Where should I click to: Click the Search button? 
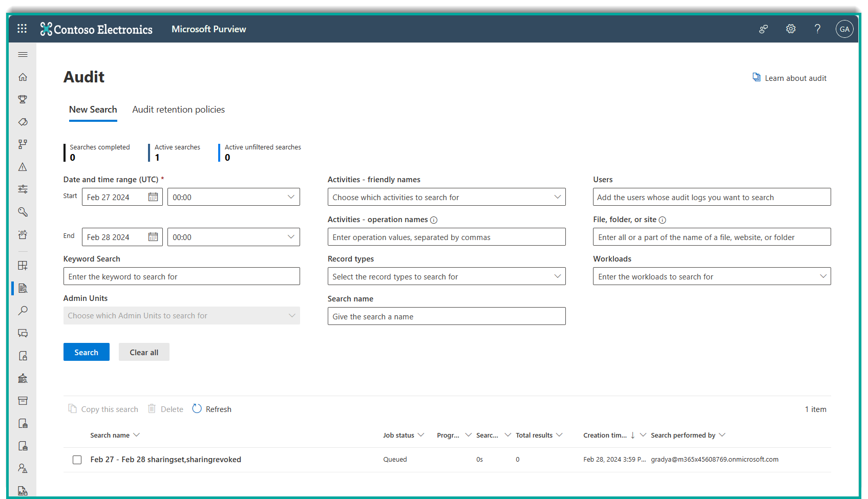point(86,352)
